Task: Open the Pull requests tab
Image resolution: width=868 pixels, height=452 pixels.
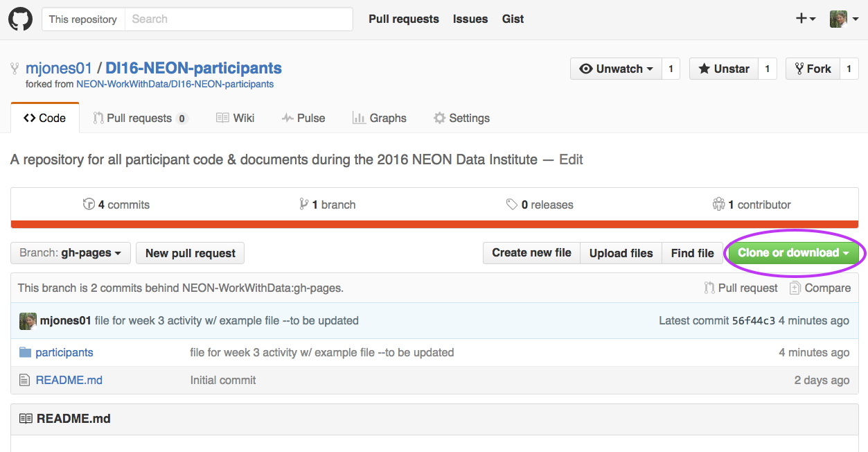Action: [141, 118]
